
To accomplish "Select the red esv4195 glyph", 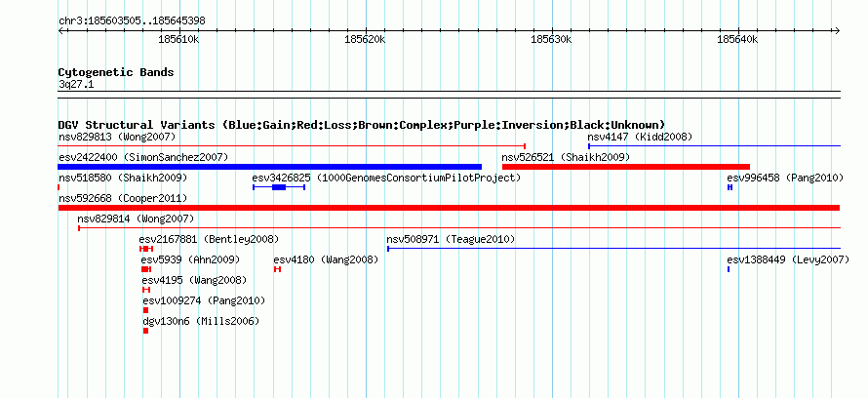I will [x=146, y=290].
